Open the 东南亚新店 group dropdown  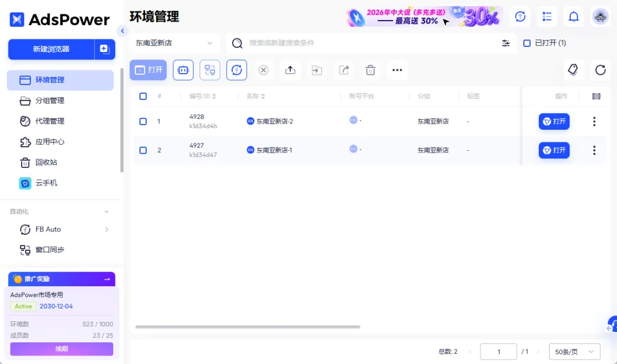click(x=175, y=43)
